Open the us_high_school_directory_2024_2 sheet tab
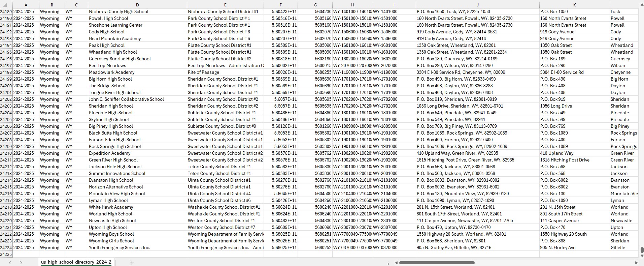This screenshot has width=644, height=266. coord(76,262)
